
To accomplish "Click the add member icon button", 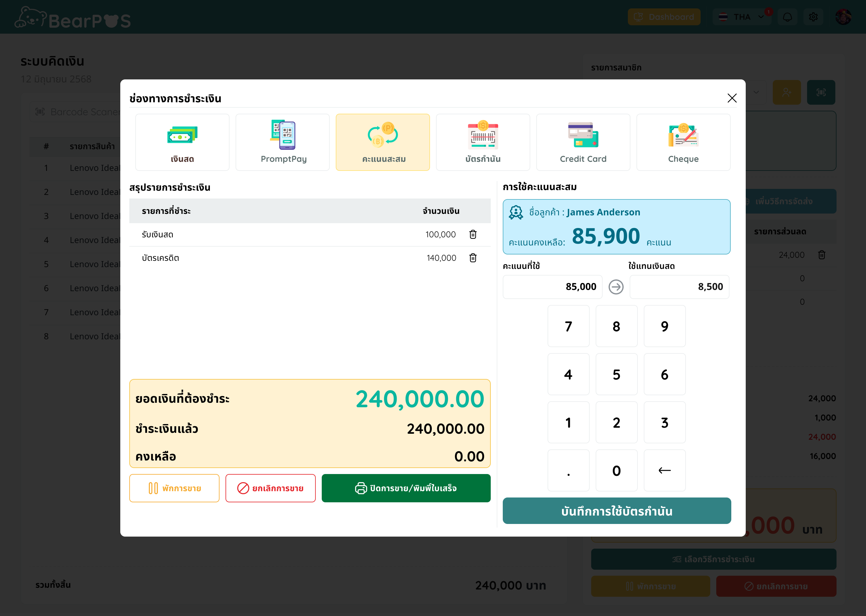I will [787, 92].
